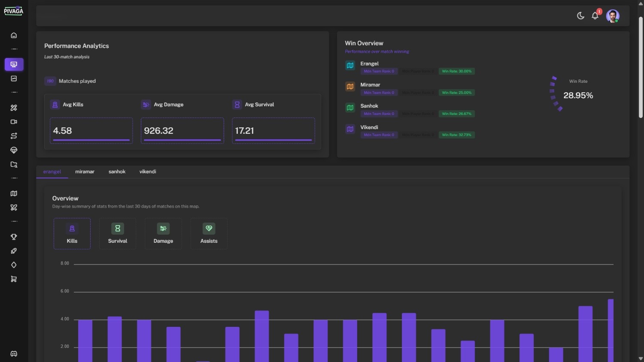Click the page vertical scrollbar
The height and width of the screenshot is (362, 644).
(x=641, y=69)
